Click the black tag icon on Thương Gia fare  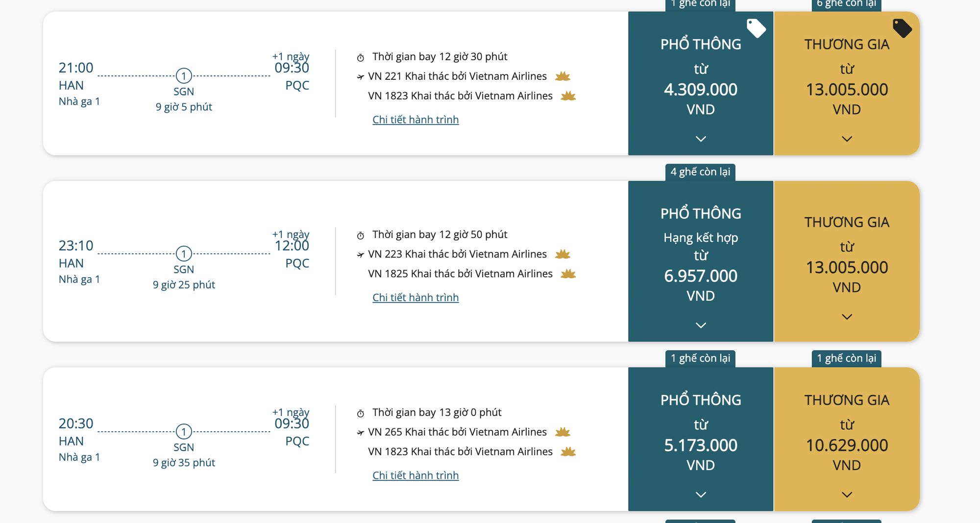point(902,28)
